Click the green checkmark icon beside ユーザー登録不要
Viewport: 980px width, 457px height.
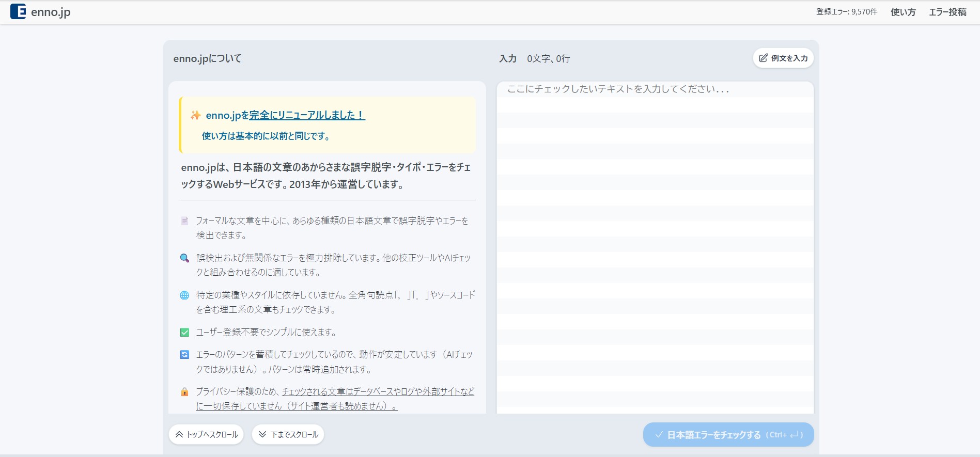tap(184, 333)
